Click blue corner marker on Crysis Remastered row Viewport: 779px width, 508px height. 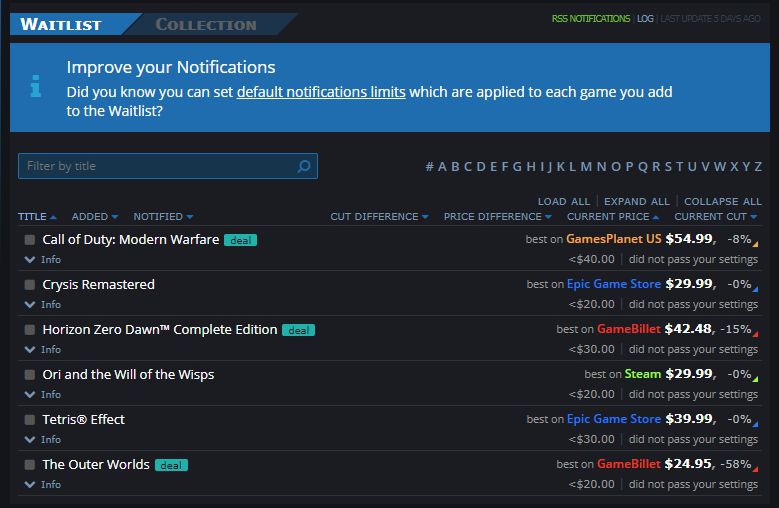(x=756, y=289)
